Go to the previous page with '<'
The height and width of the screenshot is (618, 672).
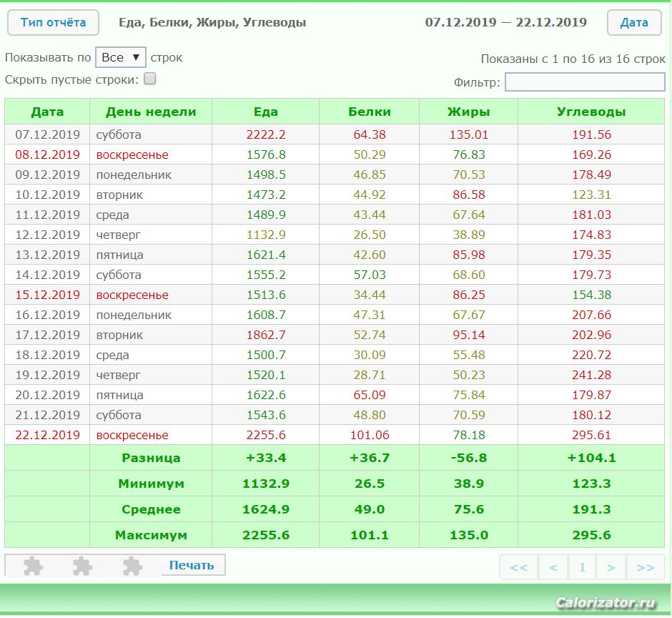pos(553,568)
